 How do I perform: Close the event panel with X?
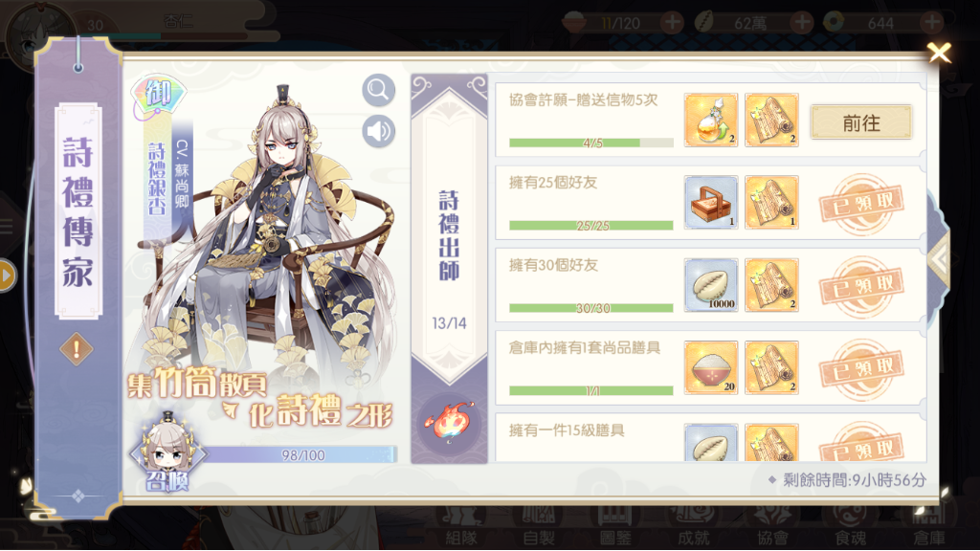[x=939, y=53]
